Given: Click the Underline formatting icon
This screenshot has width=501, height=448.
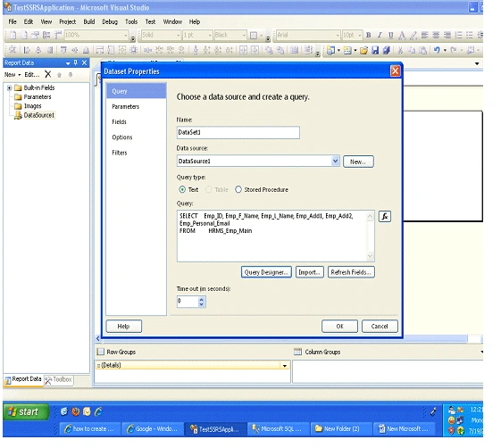Looking at the screenshot, I should (390, 35).
